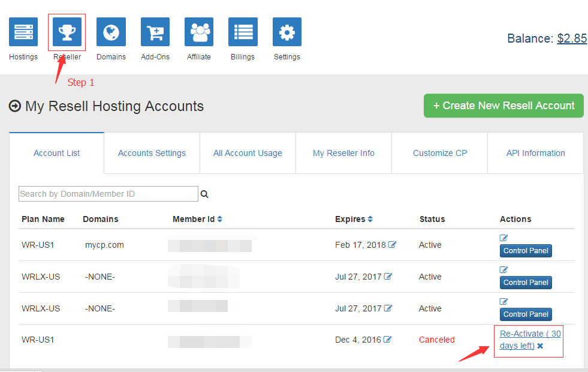Click the search magnifier icon
588x372 pixels.
[x=204, y=194]
